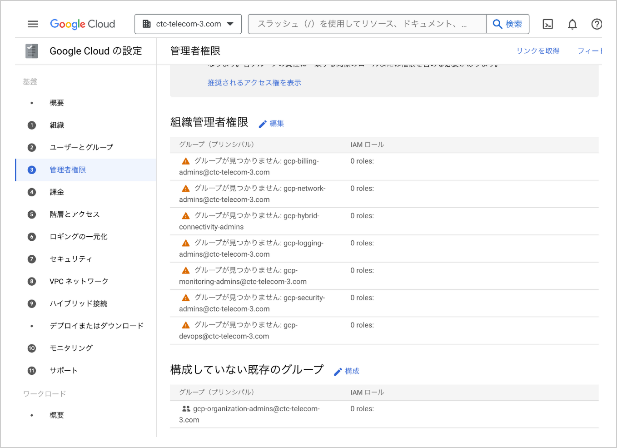617x448 pixels.
Task: Open セキュリティ in sidebar
Action: [70, 259]
